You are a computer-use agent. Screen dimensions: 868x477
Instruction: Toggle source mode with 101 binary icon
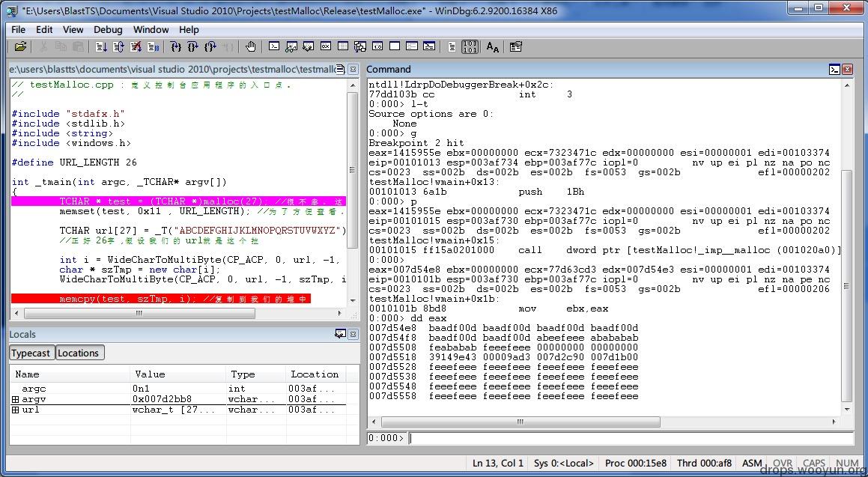(x=470, y=46)
